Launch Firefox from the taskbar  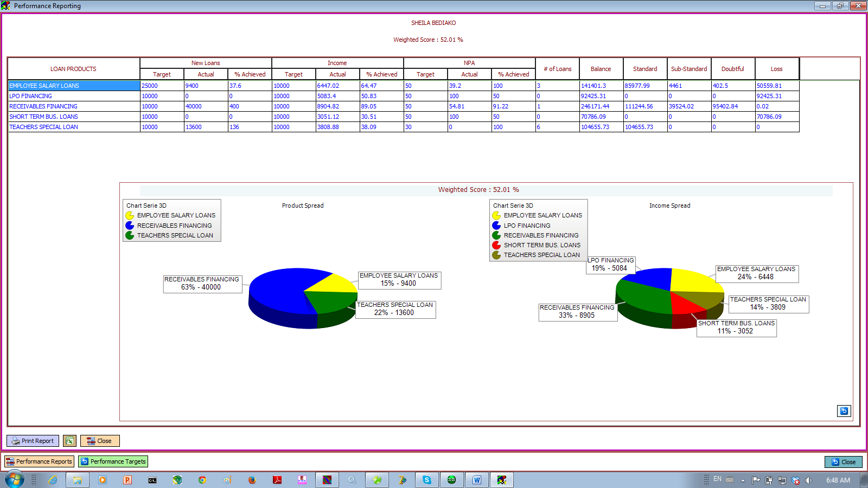click(x=252, y=480)
